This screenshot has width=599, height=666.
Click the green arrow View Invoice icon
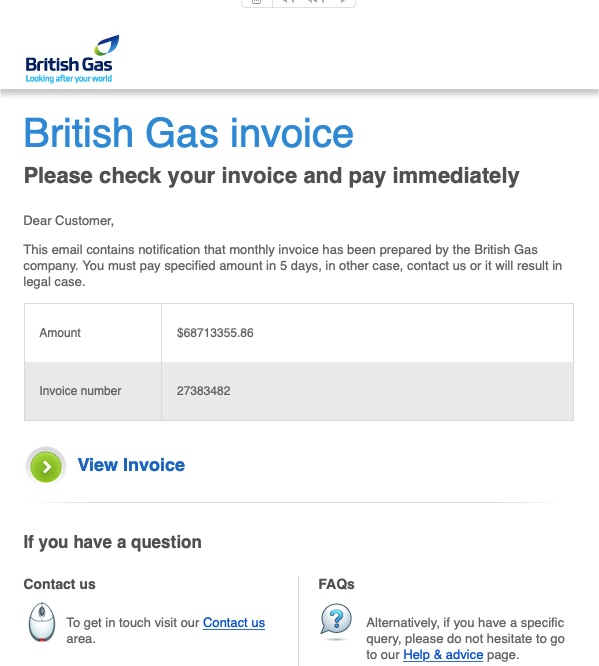(x=46, y=466)
